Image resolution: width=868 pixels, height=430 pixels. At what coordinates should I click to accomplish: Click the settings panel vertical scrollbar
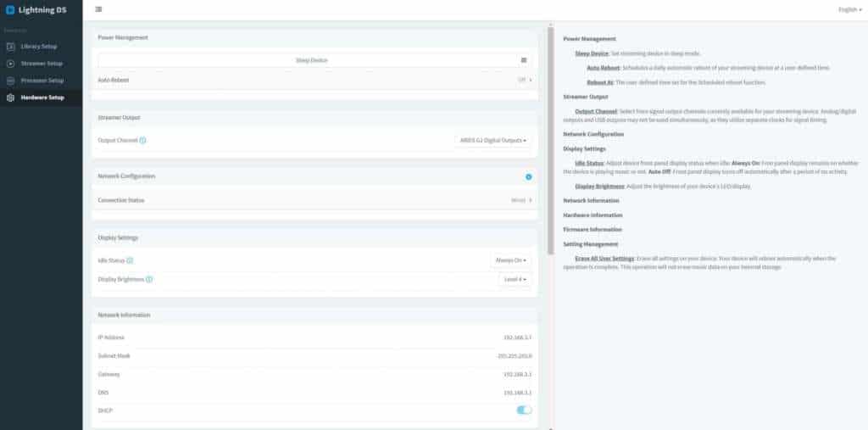point(550,140)
